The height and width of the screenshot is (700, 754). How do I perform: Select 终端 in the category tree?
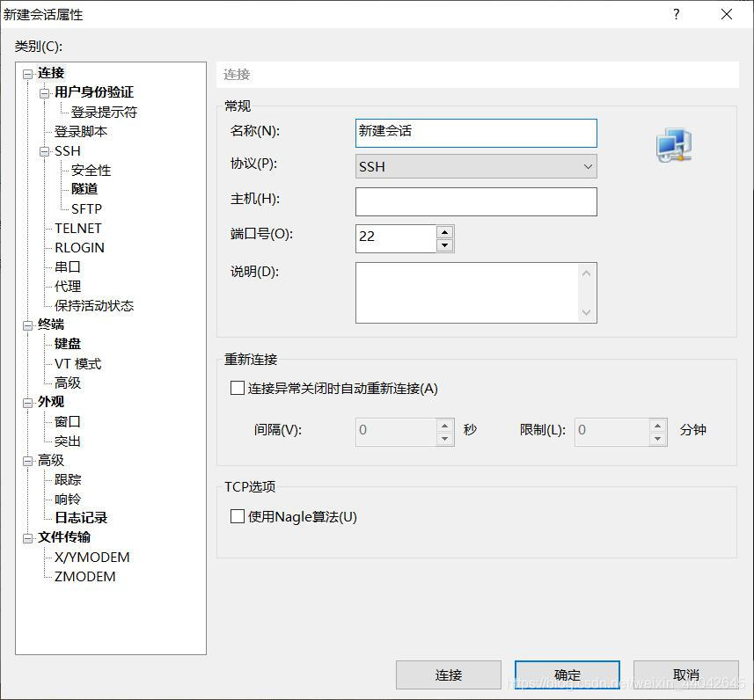(x=51, y=324)
